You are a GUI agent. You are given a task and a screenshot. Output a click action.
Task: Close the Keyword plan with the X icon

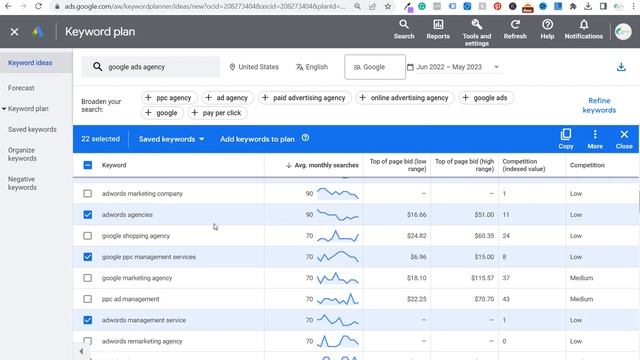14,32
